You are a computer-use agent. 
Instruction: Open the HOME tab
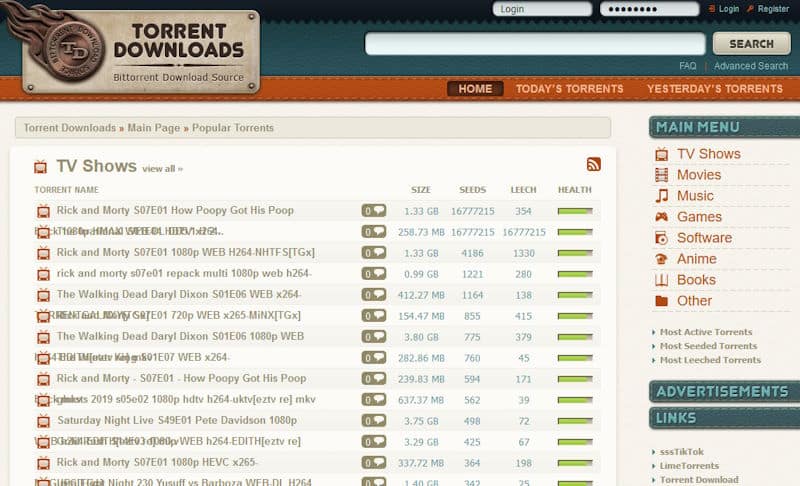point(475,89)
